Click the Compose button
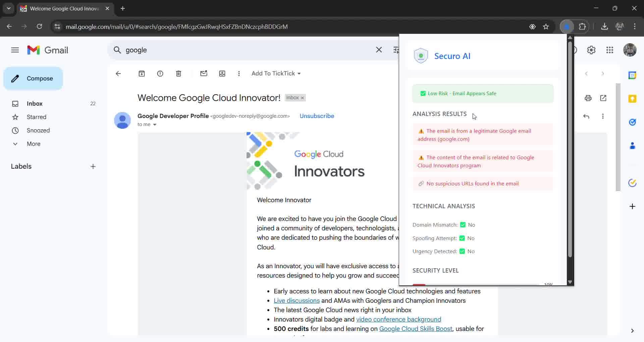This screenshot has height=342, width=644. (33, 78)
